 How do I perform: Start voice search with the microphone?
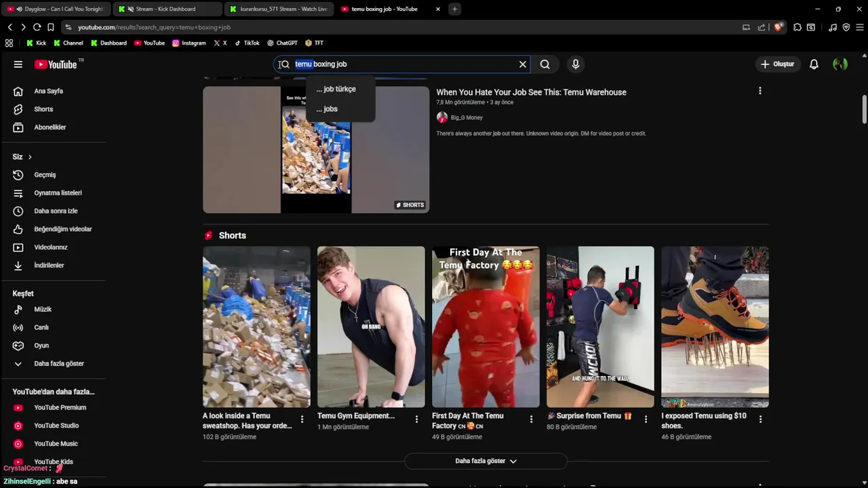(576, 64)
